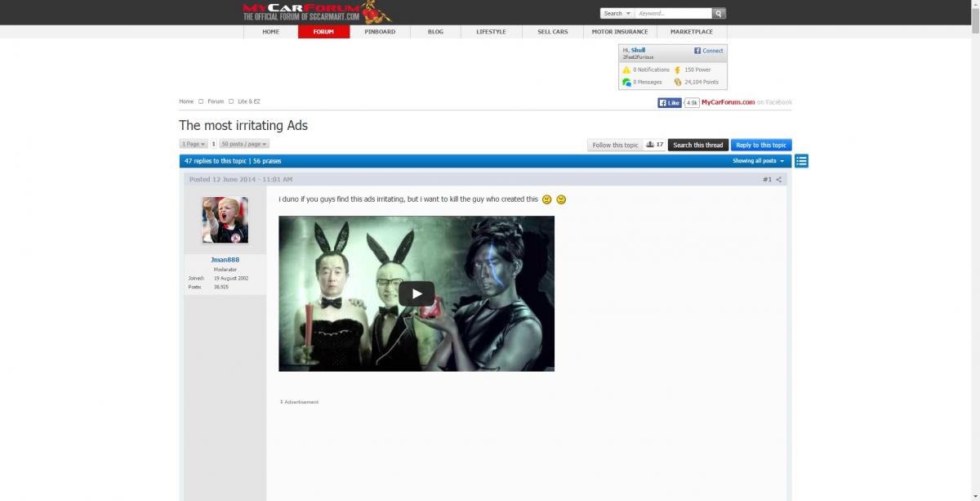Open notifications via yellow warning icon
The height and width of the screenshot is (501, 980).
tap(626, 70)
